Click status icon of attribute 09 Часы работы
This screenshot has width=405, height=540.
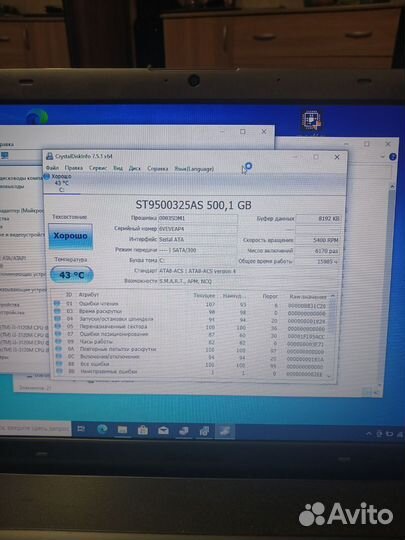pos(59,341)
